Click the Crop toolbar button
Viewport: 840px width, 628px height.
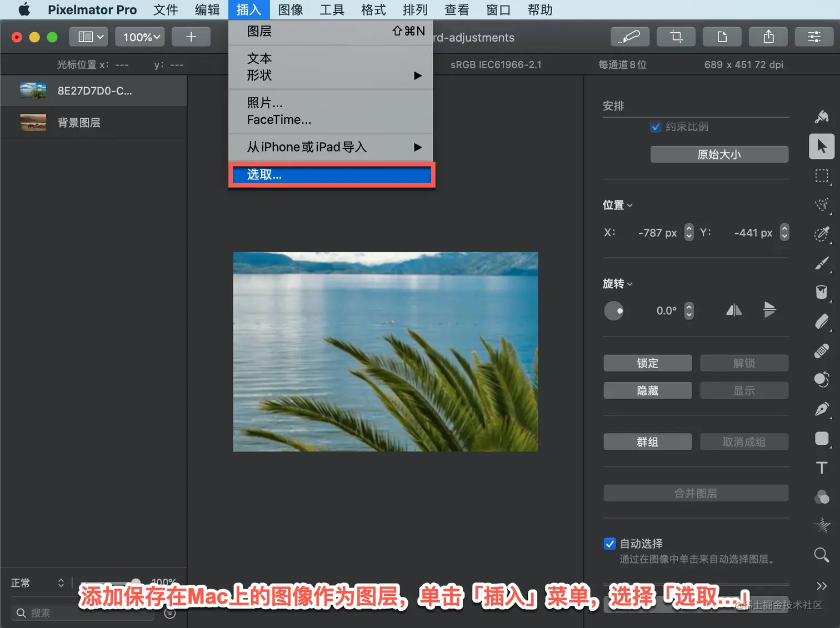(676, 37)
